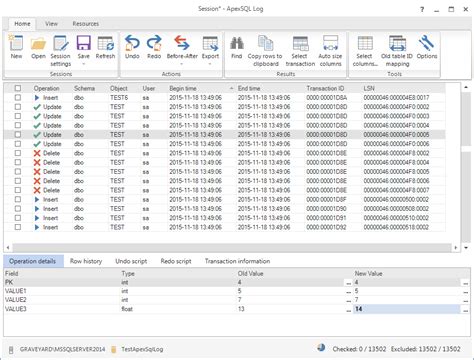474x360 pixels.
Task: Sort by Begin time column header
Action: (x=201, y=88)
